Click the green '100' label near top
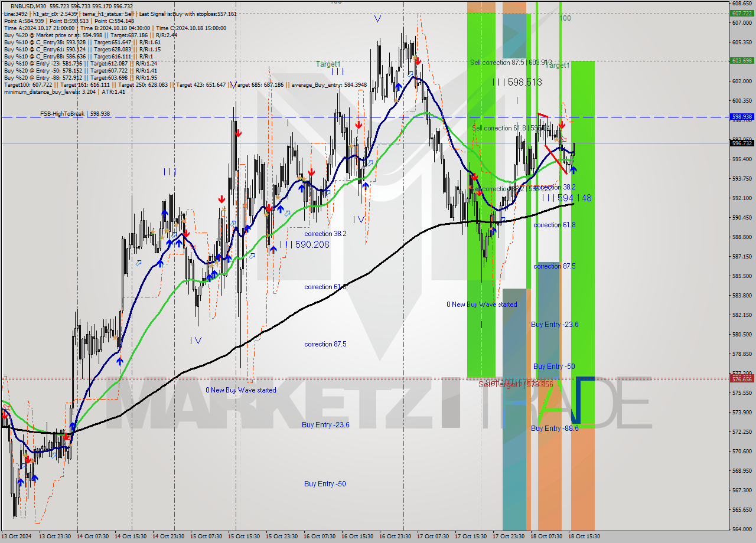Viewport: 756px width, 543px height. [565, 18]
